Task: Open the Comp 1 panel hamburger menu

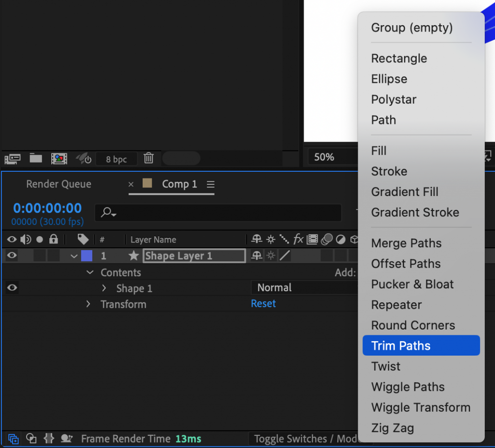Action: 210,184
